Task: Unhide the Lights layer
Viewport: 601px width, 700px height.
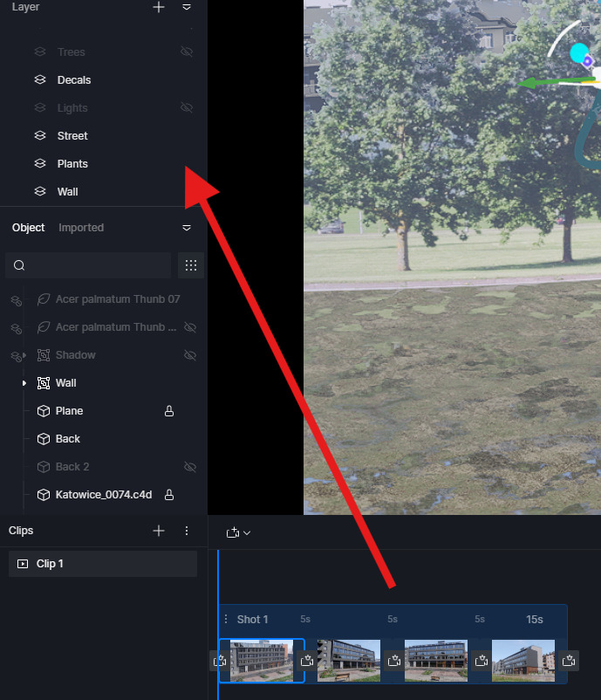Action: tap(186, 108)
